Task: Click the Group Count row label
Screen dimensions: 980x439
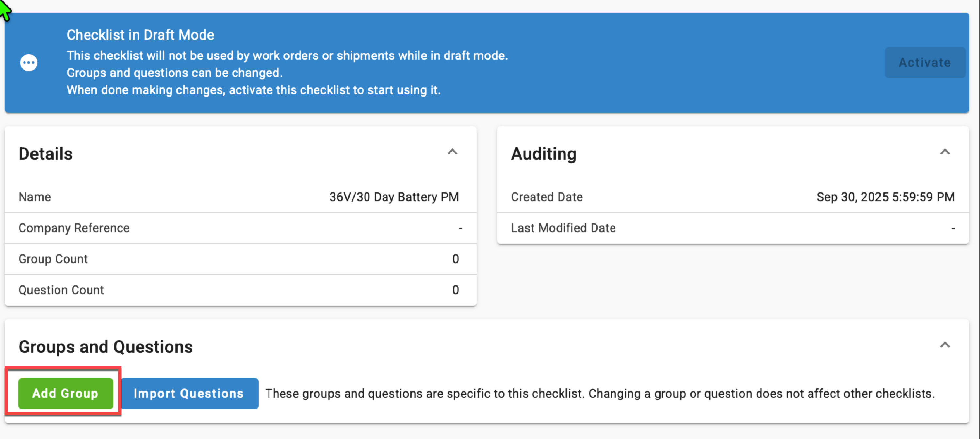Action: (x=53, y=259)
